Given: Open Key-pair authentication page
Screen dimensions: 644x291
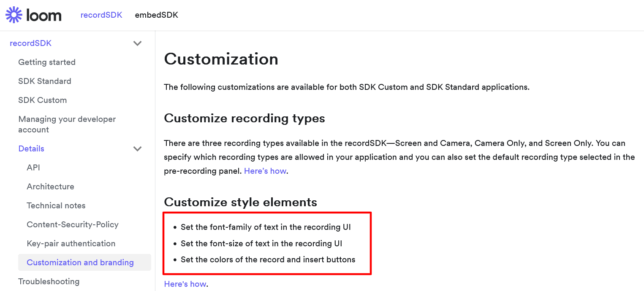Looking at the screenshot, I should [x=71, y=244].
